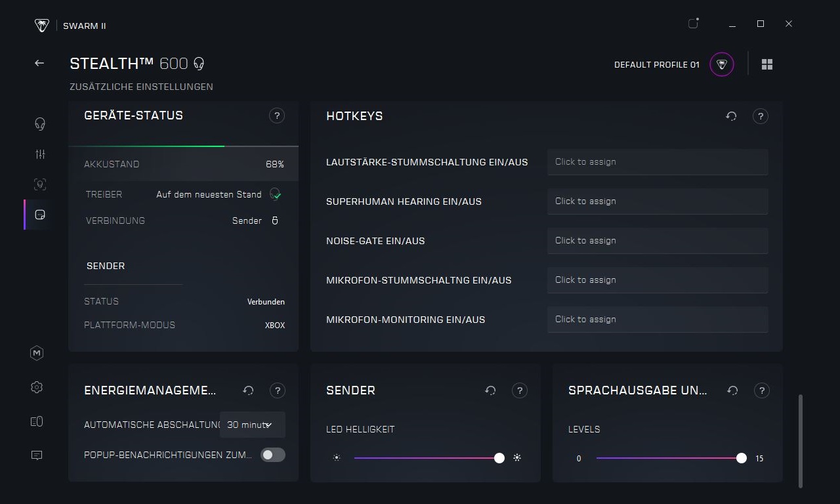The image size is (840, 504).
Task: Open the headset tab in sidebar
Action: point(40,123)
